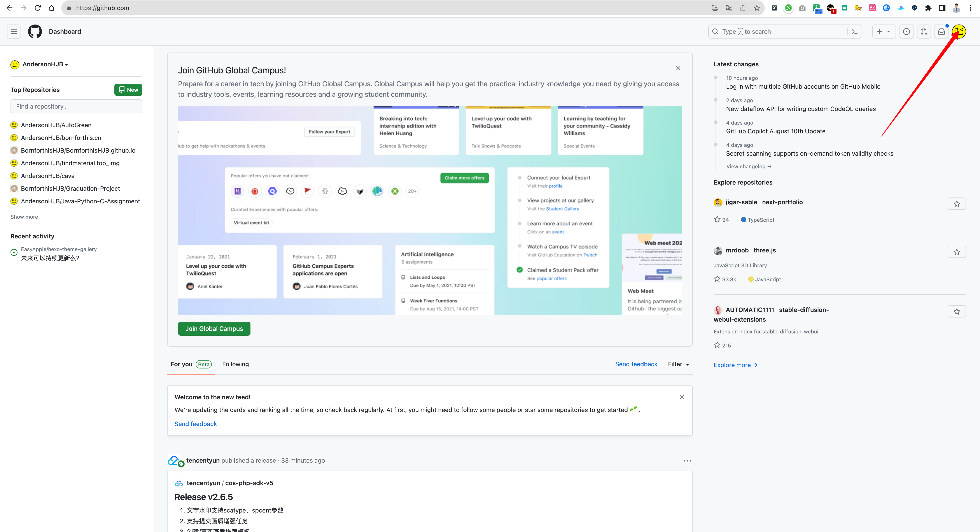Toggle the browser side panel icon
Viewport: 980px width, 532px height.
942,8
